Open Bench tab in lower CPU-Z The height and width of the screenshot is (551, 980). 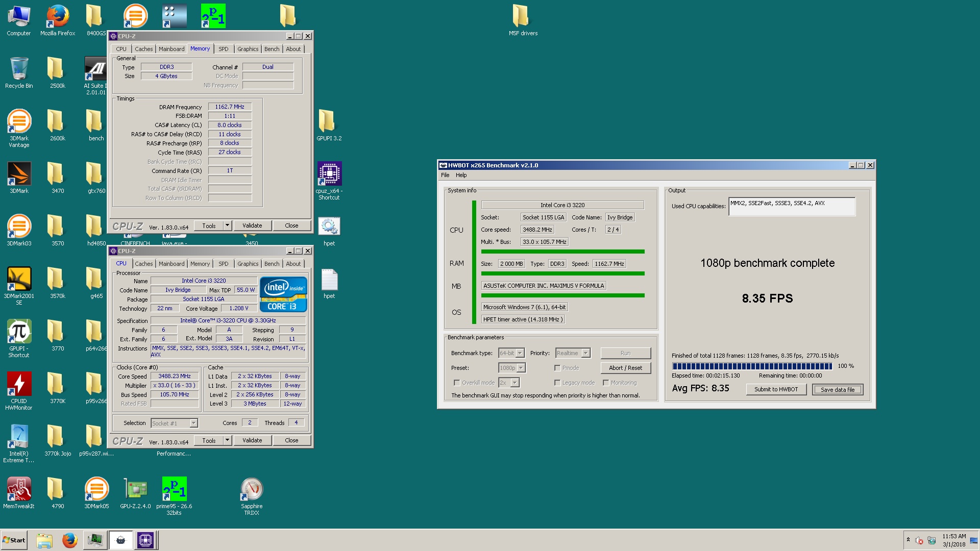[272, 264]
